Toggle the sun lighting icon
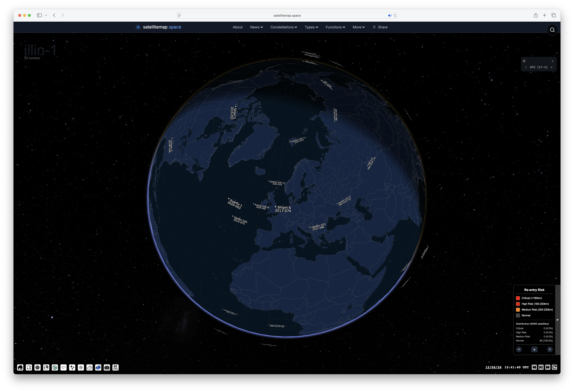 (x=81, y=367)
